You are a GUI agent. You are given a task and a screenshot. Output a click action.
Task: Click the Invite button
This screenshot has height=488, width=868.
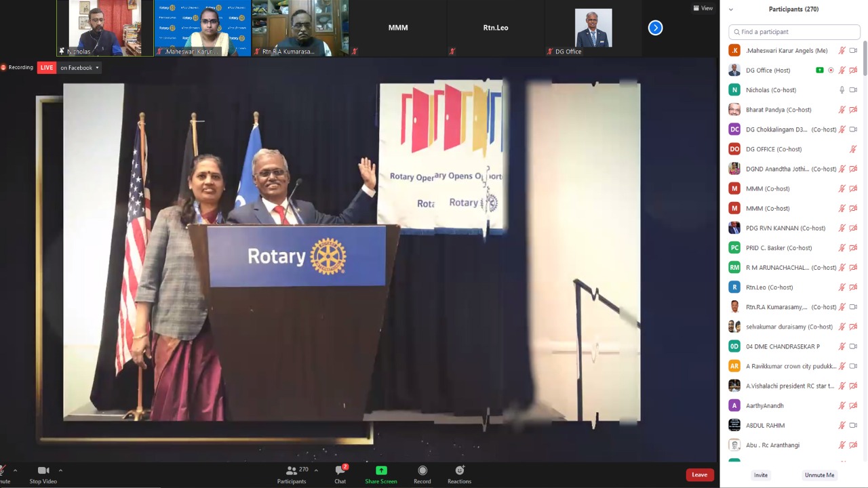tap(761, 475)
